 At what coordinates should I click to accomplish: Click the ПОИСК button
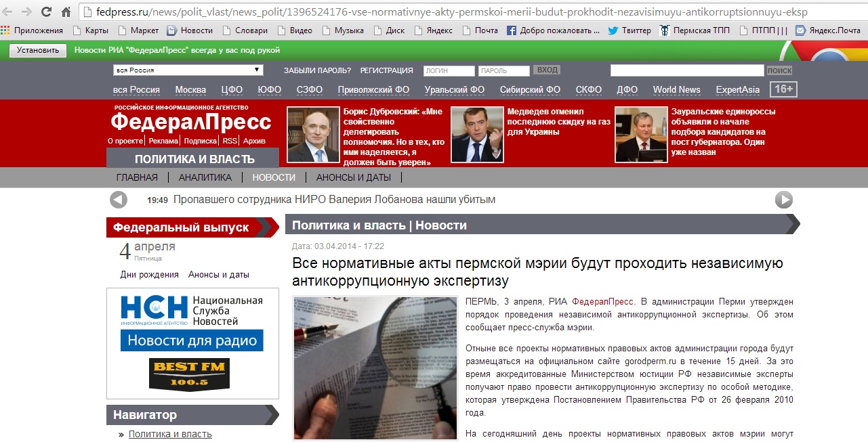[779, 70]
